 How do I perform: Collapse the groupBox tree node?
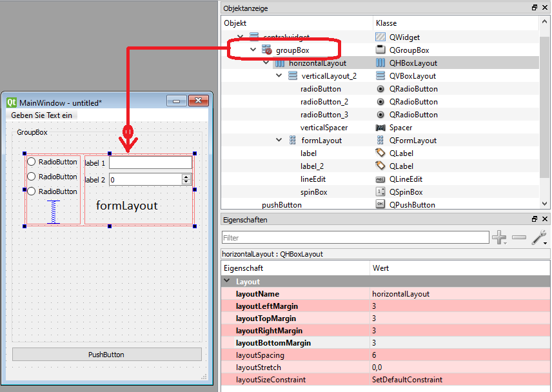[x=253, y=50]
